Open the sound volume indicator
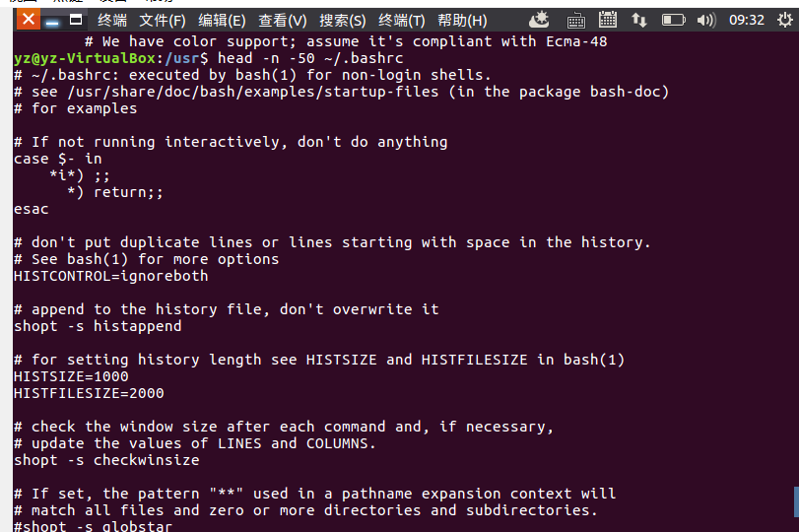This screenshot has width=799, height=532. (705, 19)
